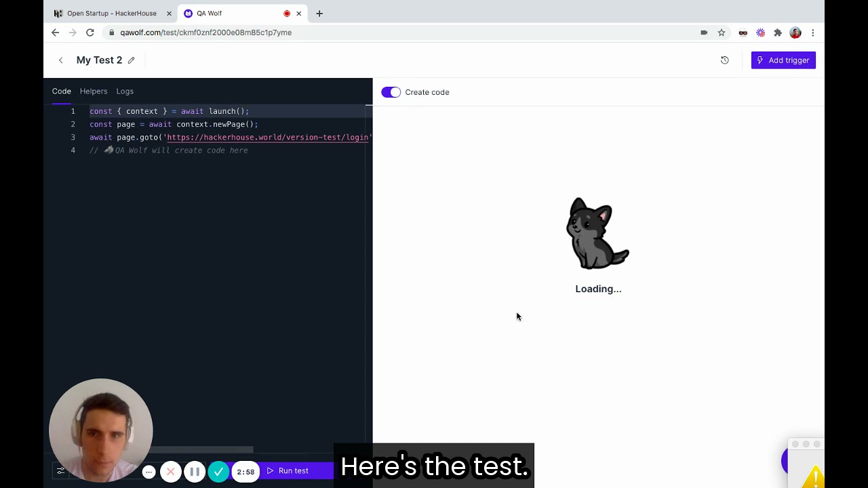Screen dimensions: 868x488
Task: Click the My Test 2 title
Action: click(x=99, y=60)
